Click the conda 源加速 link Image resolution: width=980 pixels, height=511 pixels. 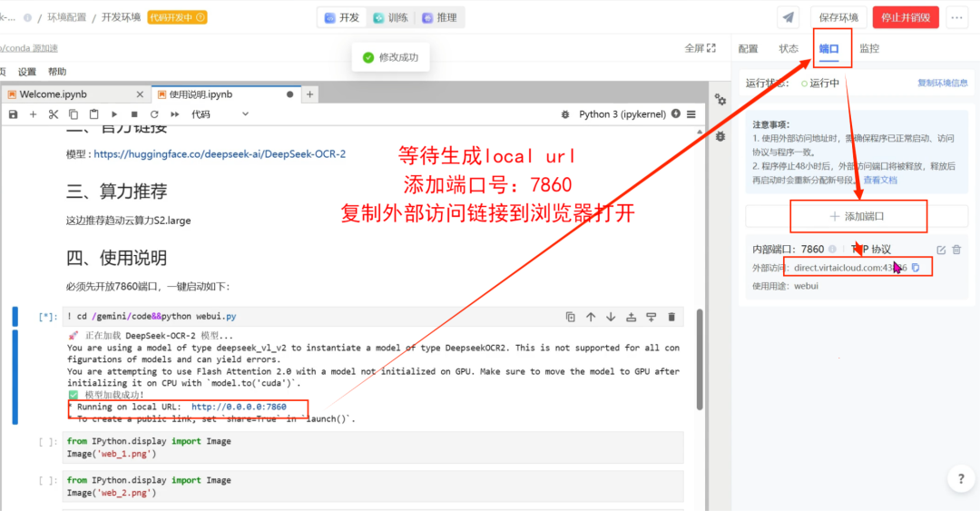coord(29,48)
